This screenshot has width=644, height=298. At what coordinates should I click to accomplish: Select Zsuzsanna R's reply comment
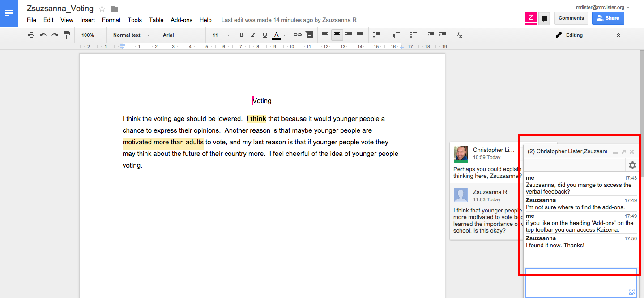[487, 212]
